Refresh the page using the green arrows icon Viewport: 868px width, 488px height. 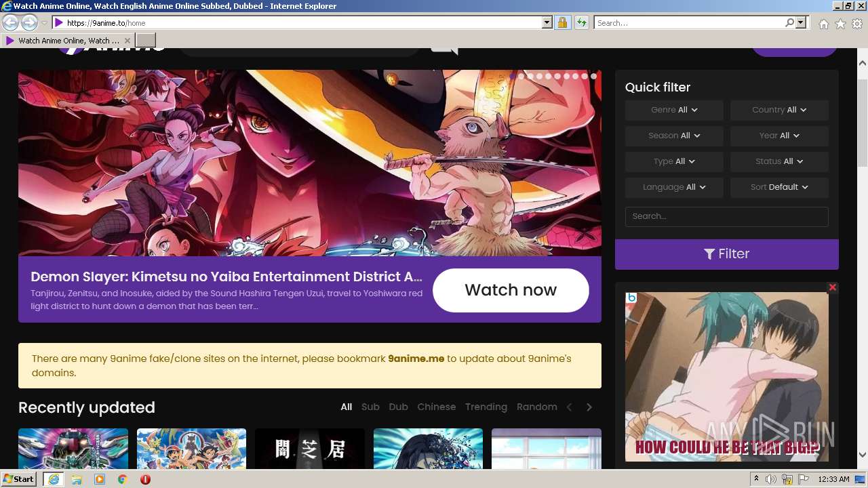pyautogui.click(x=582, y=22)
